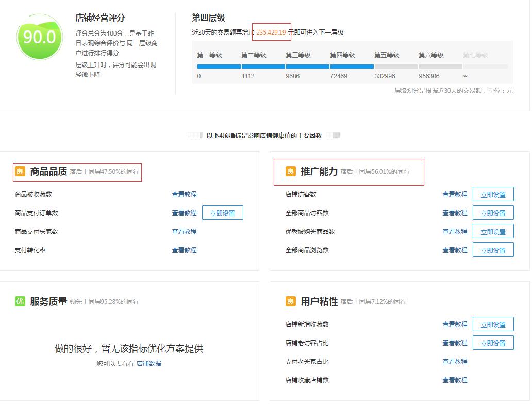The height and width of the screenshot is (406, 532).
Task: Open 查看教程 for 商品被收藏数
Action: tap(184, 194)
